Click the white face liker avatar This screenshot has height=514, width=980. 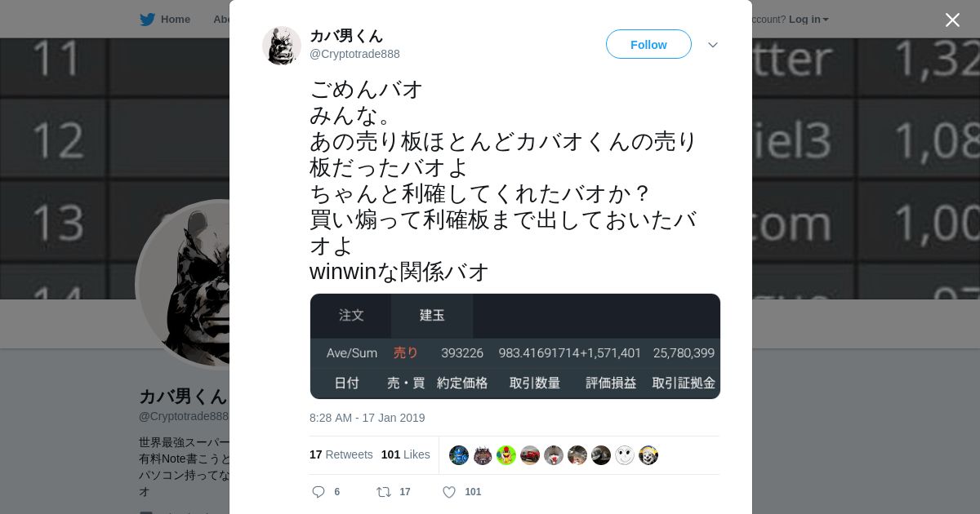[x=625, y=455]
